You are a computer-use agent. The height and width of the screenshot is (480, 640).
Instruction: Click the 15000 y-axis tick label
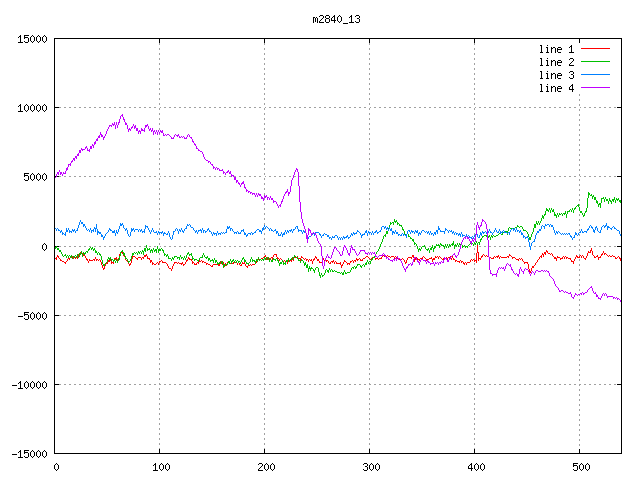31,39
